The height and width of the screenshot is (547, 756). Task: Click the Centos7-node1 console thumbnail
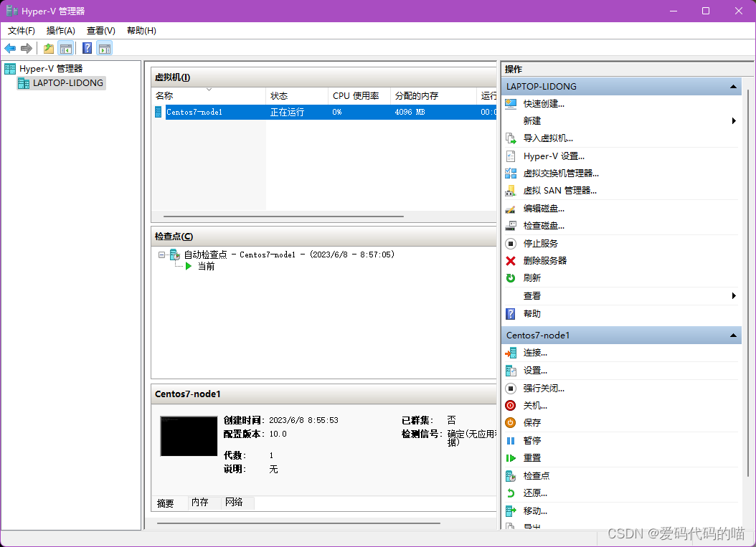pyautogui.click(x=189, y=436)
